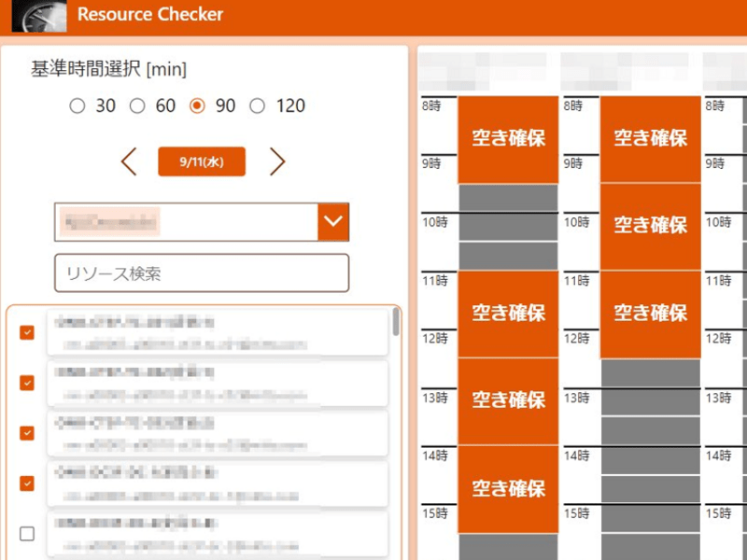Uncheck the first resource checkbox
The width and height of the screenshot is (747, 560).
pyautogui.click(x=27, y=332)
